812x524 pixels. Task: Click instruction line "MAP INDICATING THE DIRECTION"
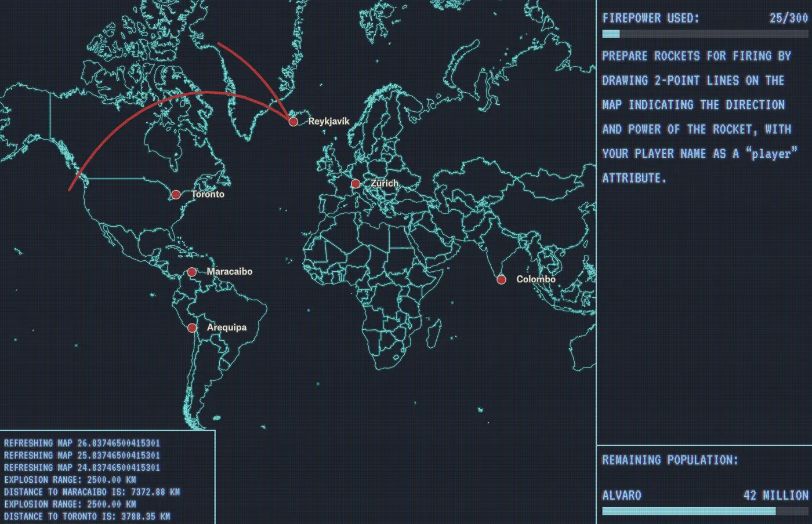coord(693,105)
